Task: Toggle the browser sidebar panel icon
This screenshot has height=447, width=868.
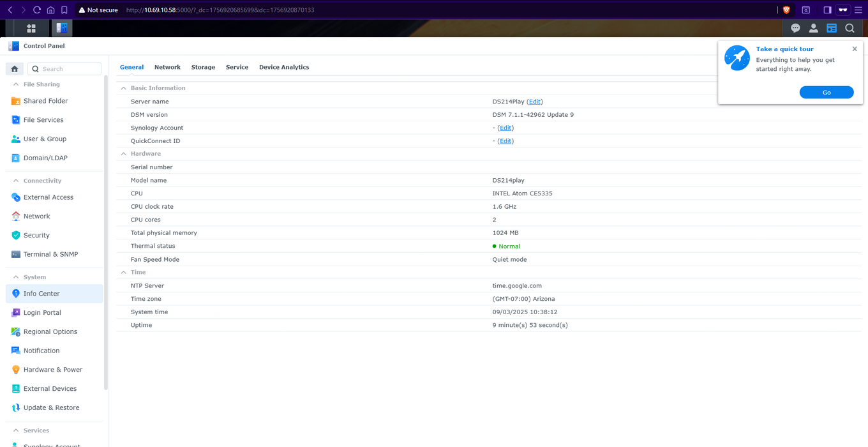Action: [x=827, y=10]
